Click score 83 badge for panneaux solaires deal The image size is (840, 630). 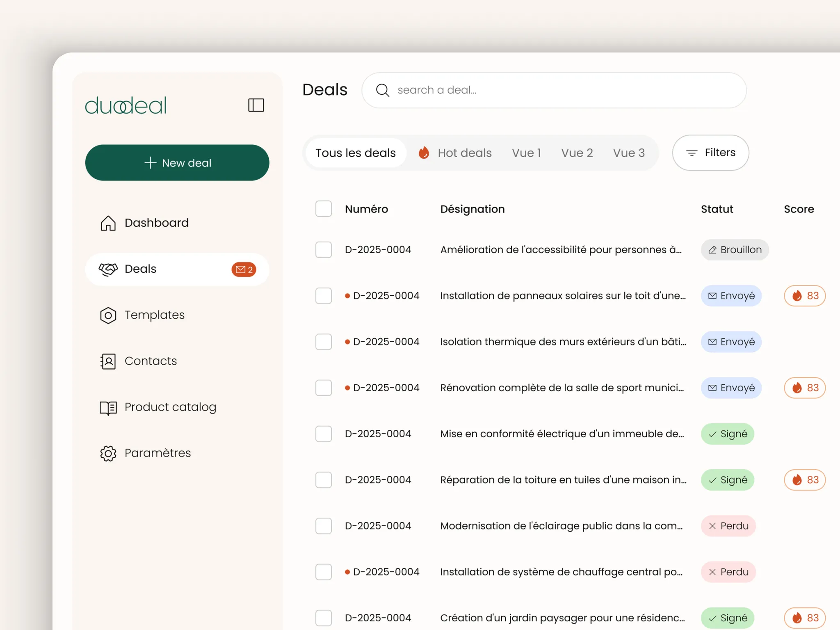tap(805, 296)
